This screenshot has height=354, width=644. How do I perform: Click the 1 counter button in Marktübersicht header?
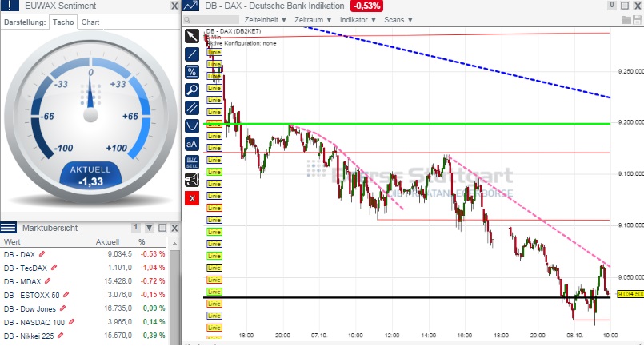136,227
